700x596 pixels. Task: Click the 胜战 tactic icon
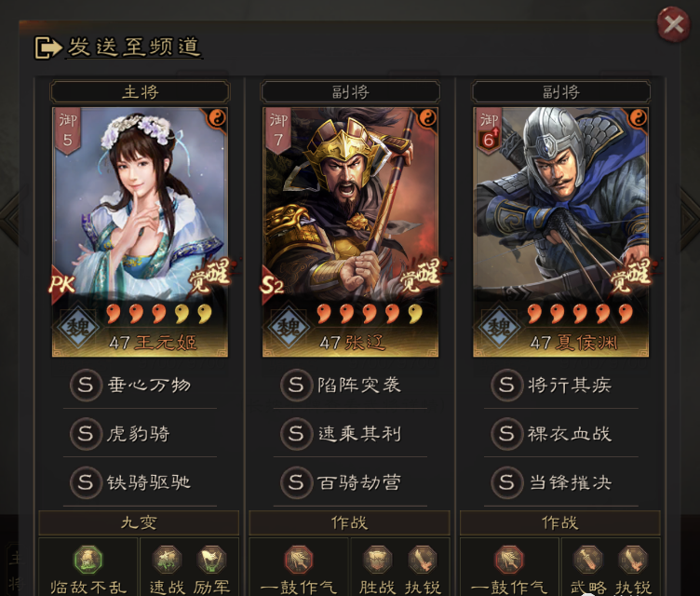(x=378, y=560)
